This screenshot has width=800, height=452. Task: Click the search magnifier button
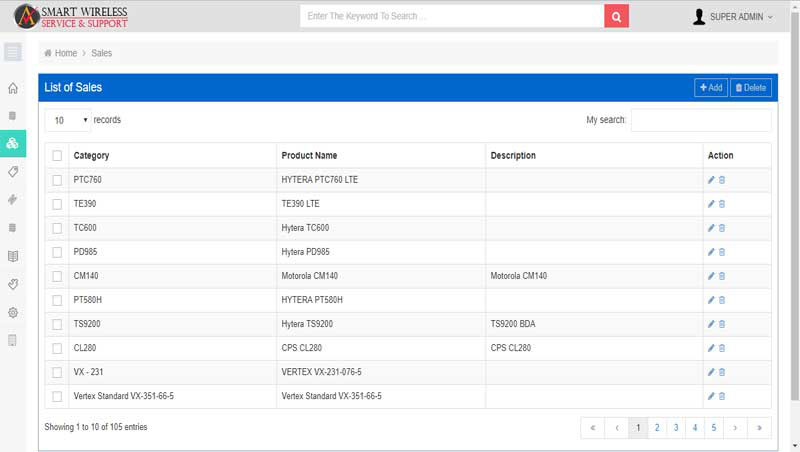pyautogui.click(x=617, y=16)
